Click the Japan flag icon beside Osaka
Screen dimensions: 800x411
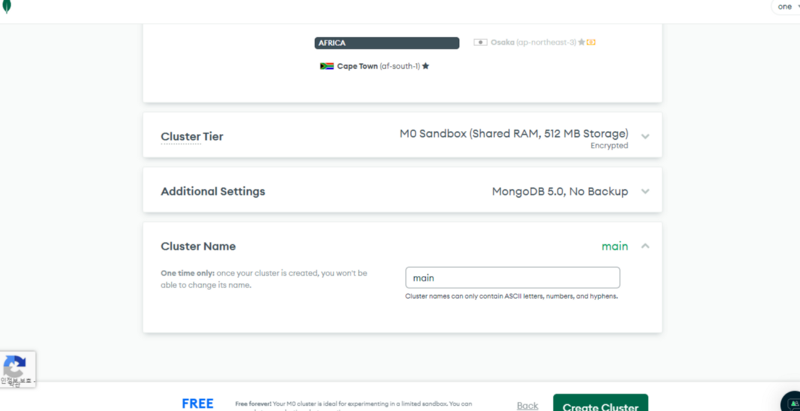(x=481, y=42)
